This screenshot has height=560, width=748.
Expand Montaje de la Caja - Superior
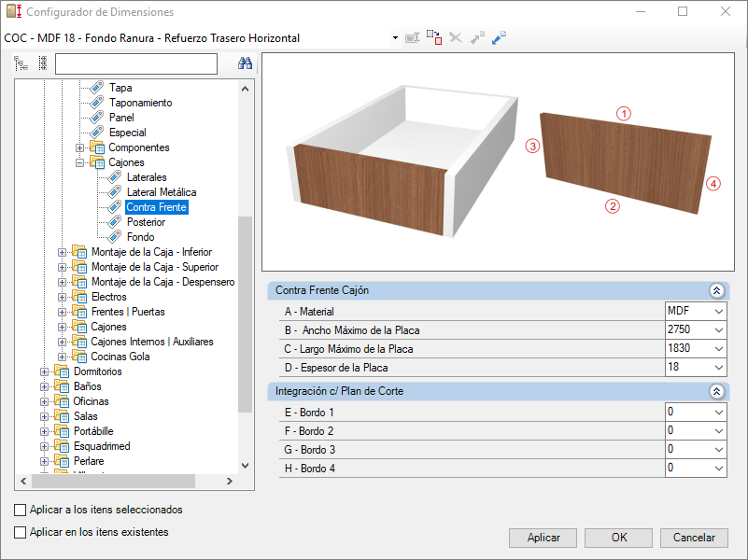coord(62,267)
